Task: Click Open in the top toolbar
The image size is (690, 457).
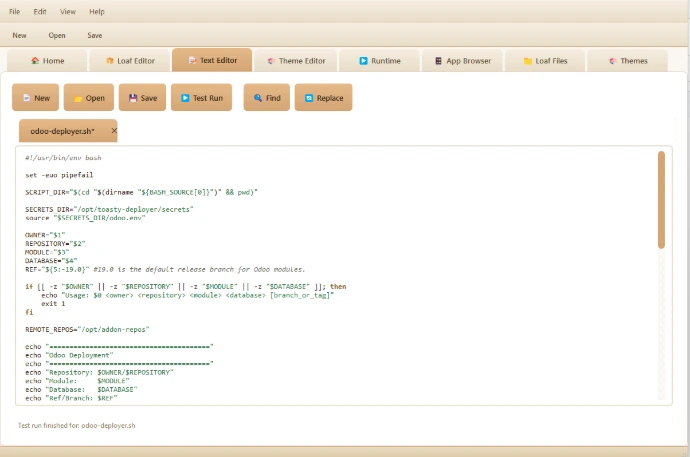Action: [x=57, y=35]
